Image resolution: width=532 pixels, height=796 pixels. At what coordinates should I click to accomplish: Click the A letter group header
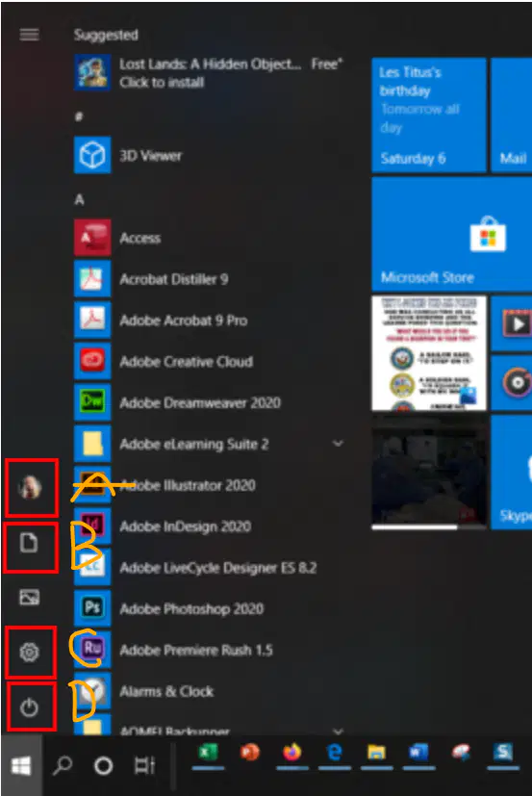(79, 199)
